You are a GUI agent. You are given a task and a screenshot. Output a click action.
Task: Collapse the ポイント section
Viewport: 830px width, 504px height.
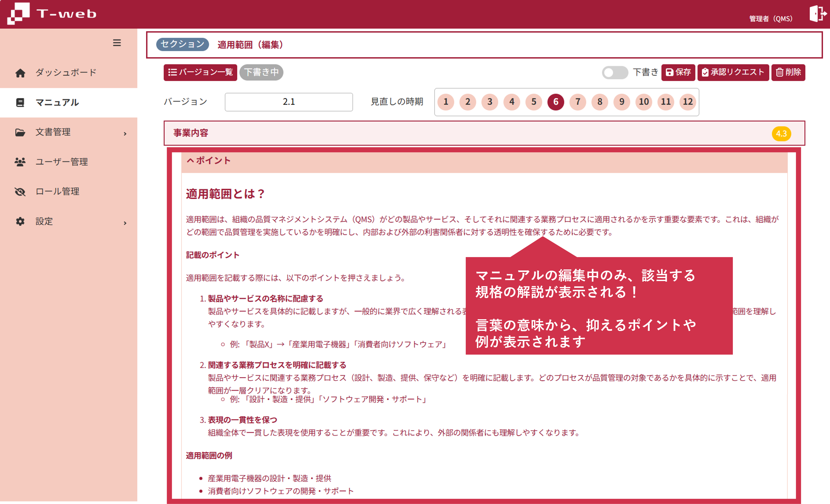[x=209, y=161]
